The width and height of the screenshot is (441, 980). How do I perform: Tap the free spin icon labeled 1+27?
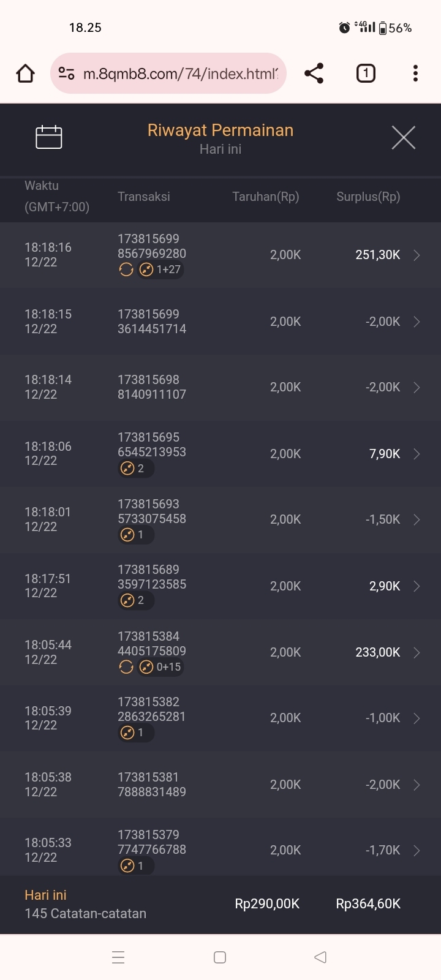160,269
